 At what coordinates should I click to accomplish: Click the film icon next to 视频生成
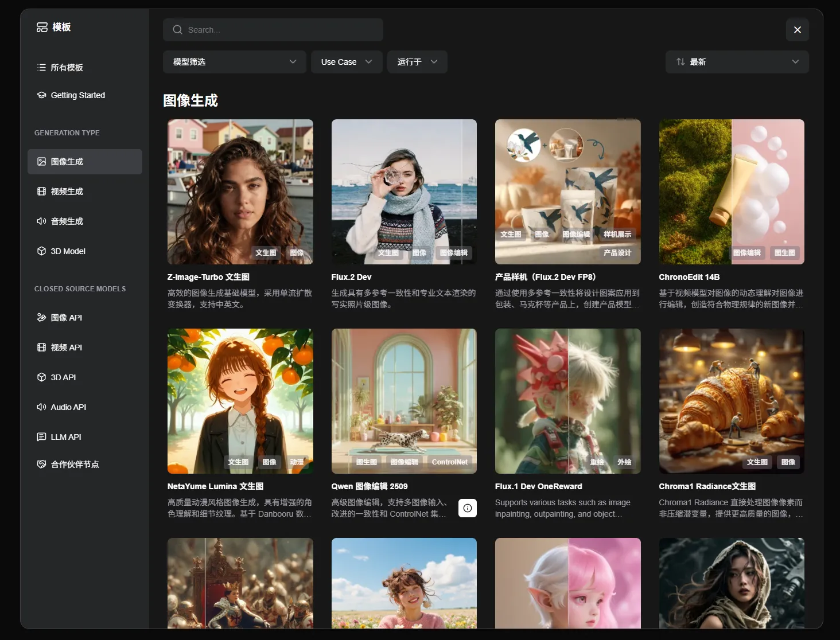click(41, 192)
